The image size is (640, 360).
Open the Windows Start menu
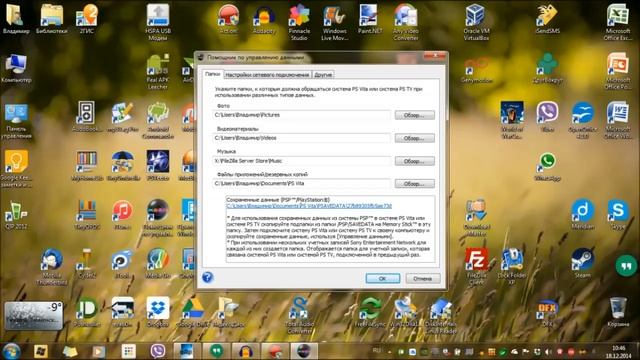click(11, 351)
